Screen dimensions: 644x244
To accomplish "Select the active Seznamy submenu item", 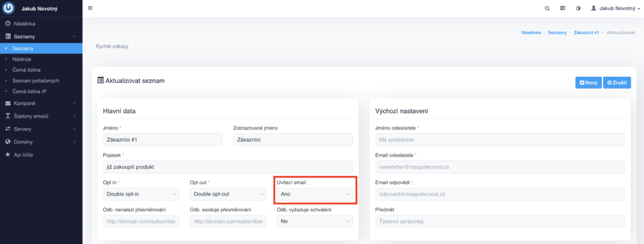I will pyautogui.click(x=41, y=48).
